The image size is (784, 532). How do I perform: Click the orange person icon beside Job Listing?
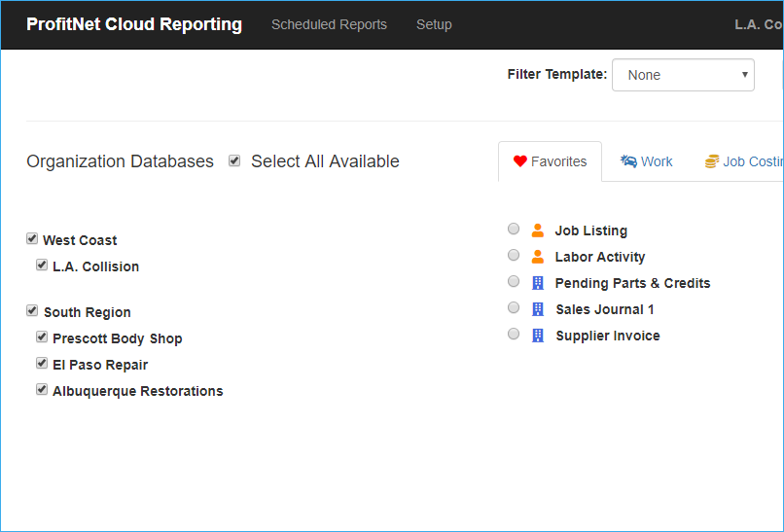538,231
